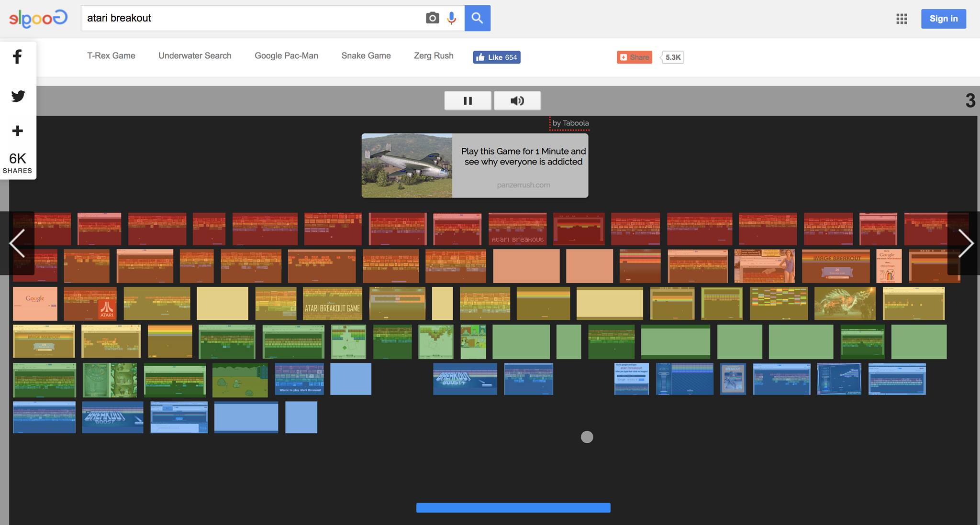Click the blue search magnifier button
This screenshot has height=525, width=980.
477,18
